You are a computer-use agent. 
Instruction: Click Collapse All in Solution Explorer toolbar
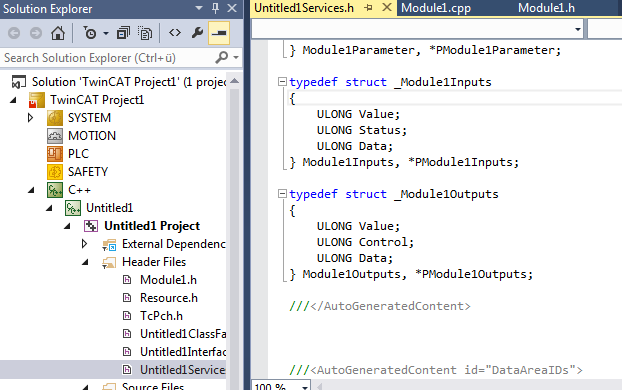[x=123, y=33]
